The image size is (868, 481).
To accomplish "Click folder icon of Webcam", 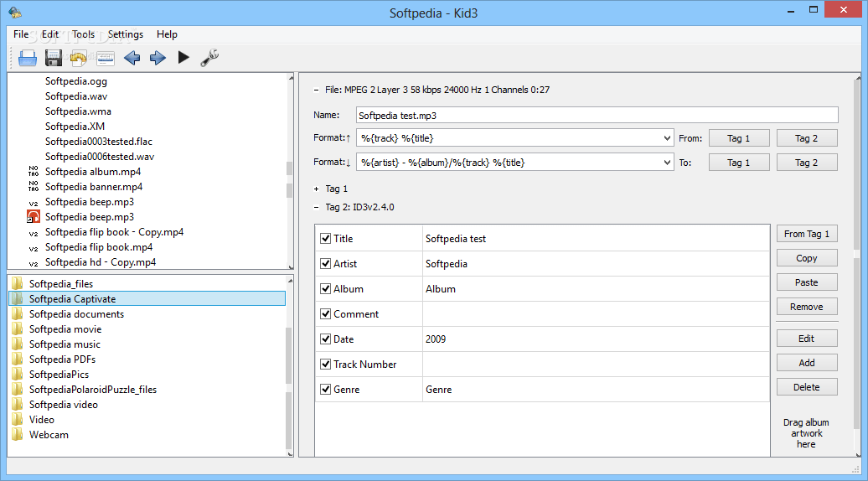I will (x=18, y=435).
